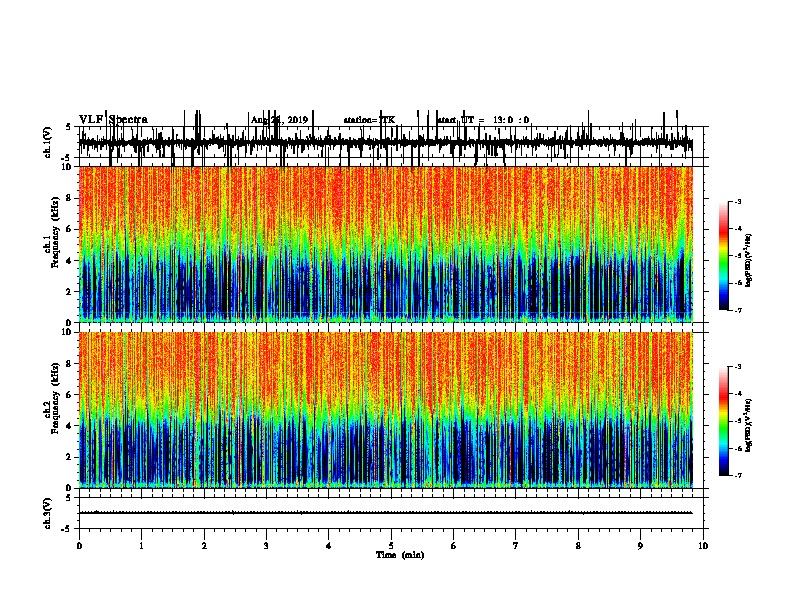Click time tick label '0' on x-axis
Viewport: 792px width, 612px height.
coord(79,546)
